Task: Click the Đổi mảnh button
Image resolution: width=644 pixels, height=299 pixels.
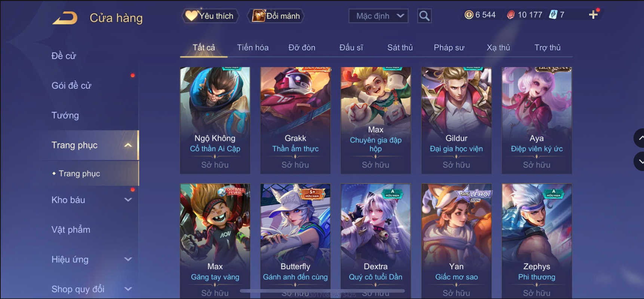Action: click(276, 16)
